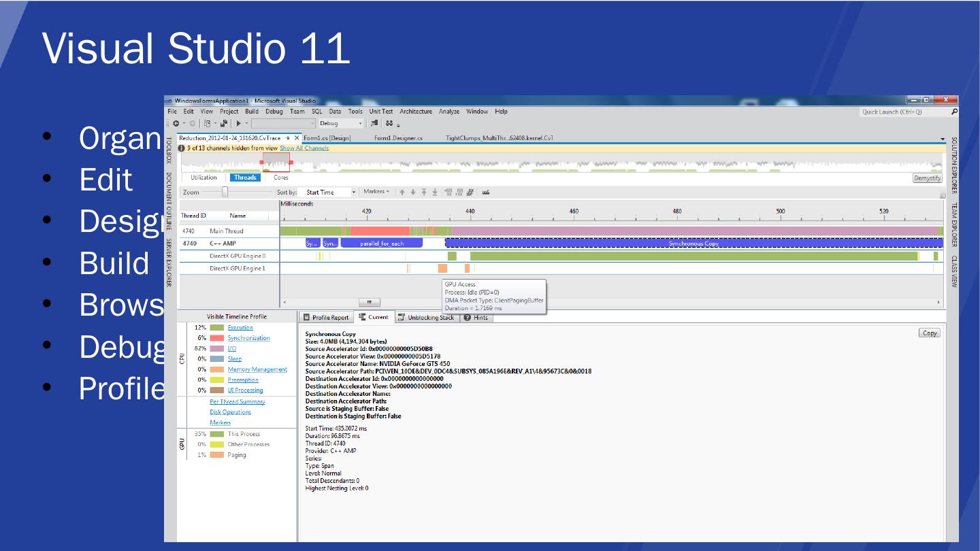Open the Analyze menu
The image size is (980, 551).
point(448,112)
